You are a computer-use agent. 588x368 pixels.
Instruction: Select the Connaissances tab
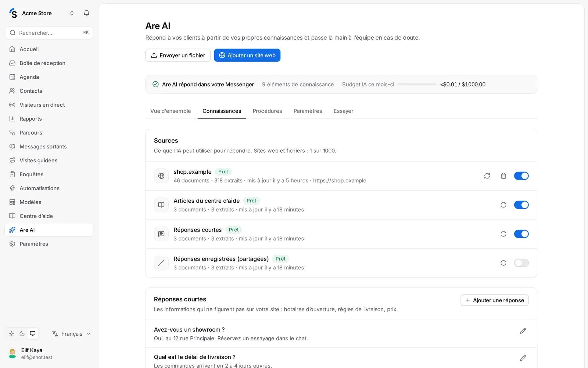pos(222,111)
